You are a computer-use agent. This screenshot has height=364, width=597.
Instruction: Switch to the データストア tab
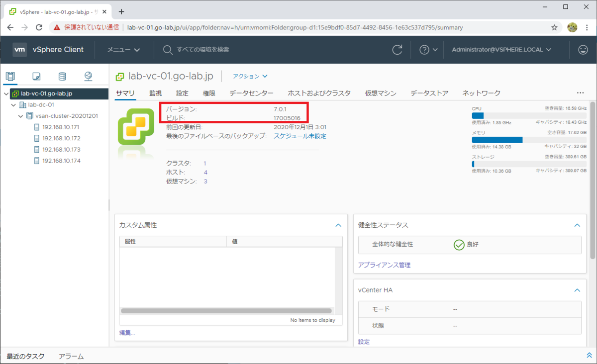[429, 93]
